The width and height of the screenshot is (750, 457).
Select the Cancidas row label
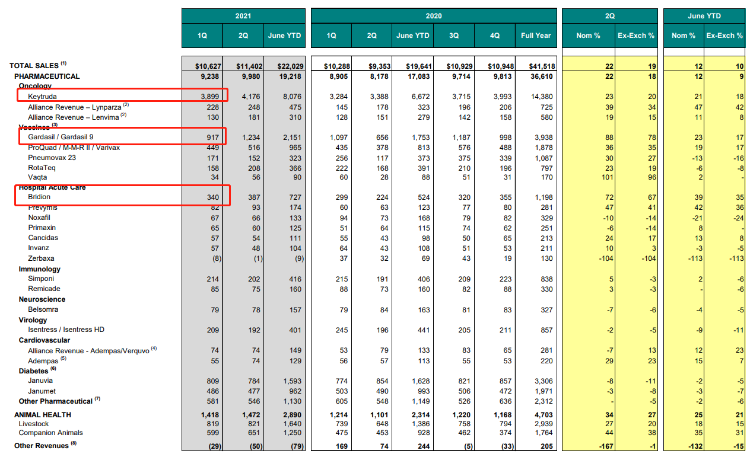tap(43, 237)
